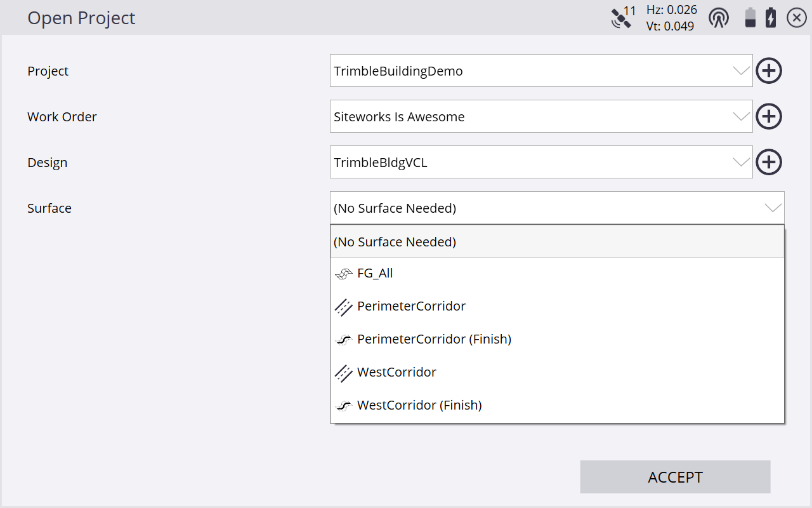812x508 pixels.
Task: Click the FG_All surface icon
Action: click(x=343, y=274)
